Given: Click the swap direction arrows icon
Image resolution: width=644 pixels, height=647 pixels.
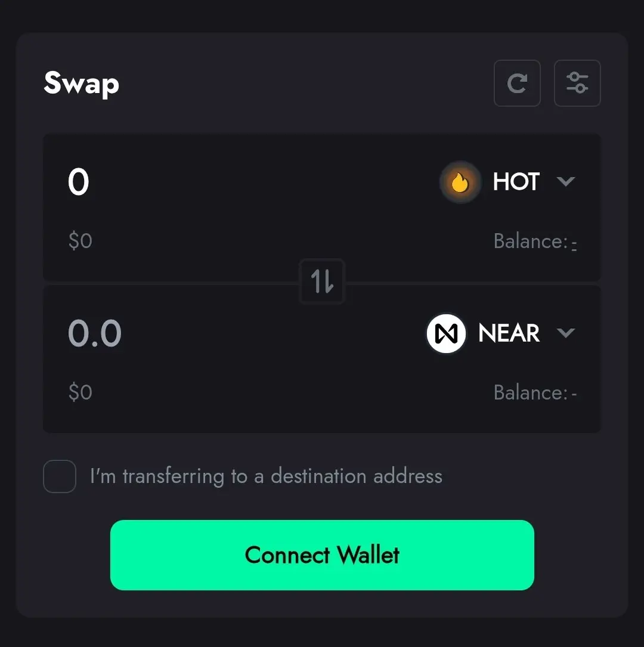Looking at the screenshot, I should 322,281.
